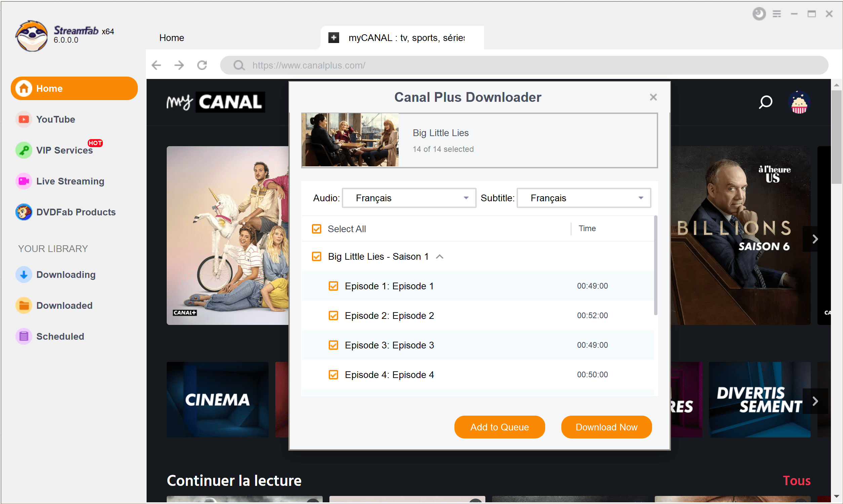The image size is (843, 504).
Task: Click myCANAL search magnifier
Action: (x=765, y=102)
